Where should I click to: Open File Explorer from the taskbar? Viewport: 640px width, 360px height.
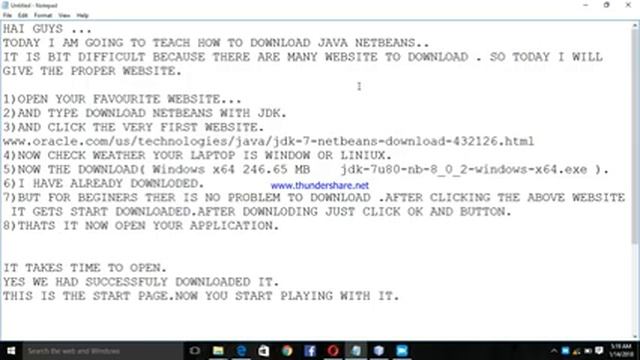218,351
